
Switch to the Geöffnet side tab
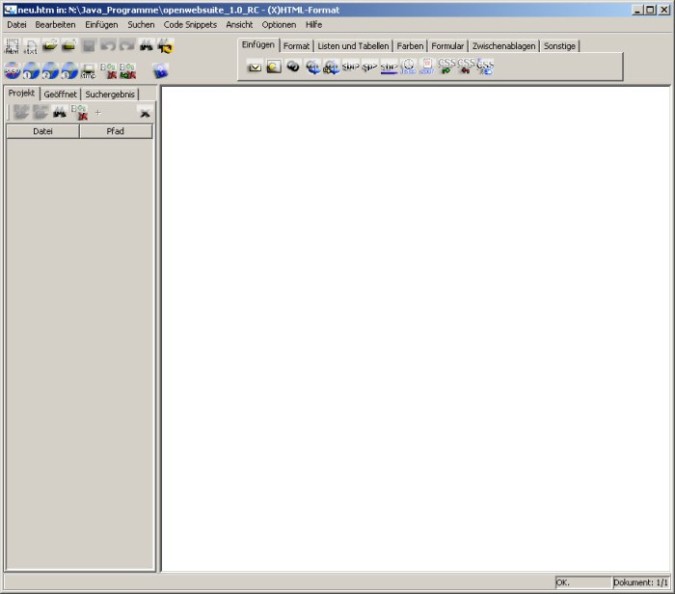tap(60, 94)
